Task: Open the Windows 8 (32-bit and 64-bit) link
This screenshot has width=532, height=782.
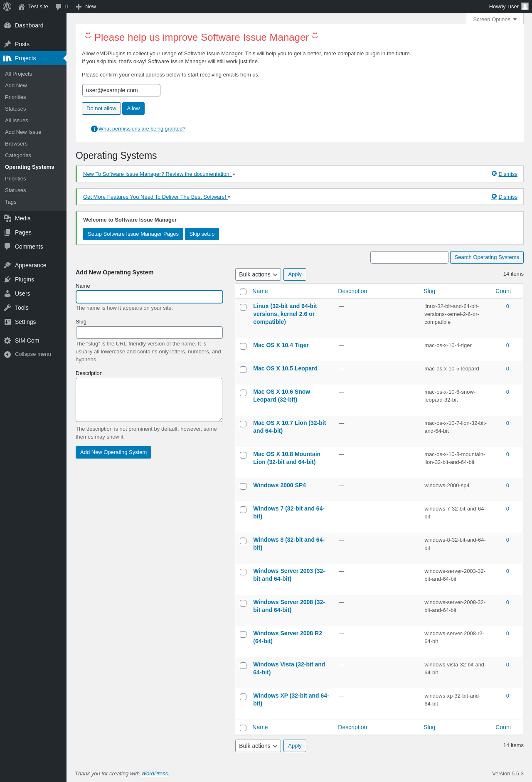Action: pyautogui.click(x=289, y=543)
